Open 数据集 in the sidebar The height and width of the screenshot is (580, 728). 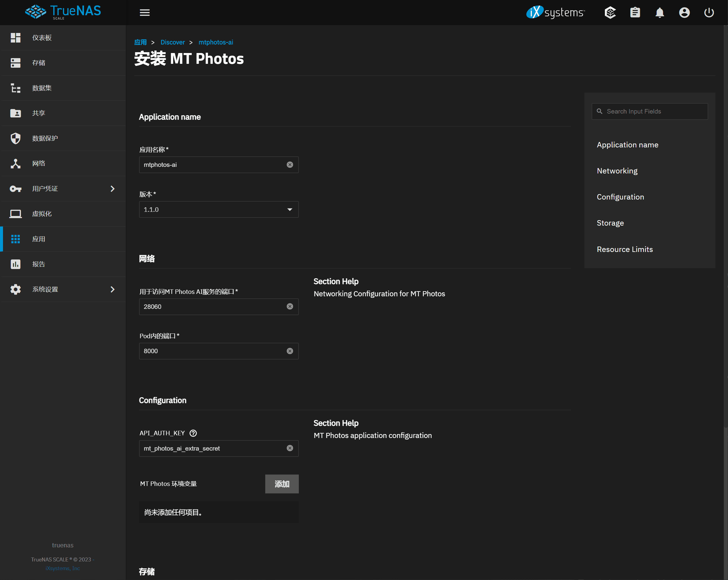click(x=63, y=88)
